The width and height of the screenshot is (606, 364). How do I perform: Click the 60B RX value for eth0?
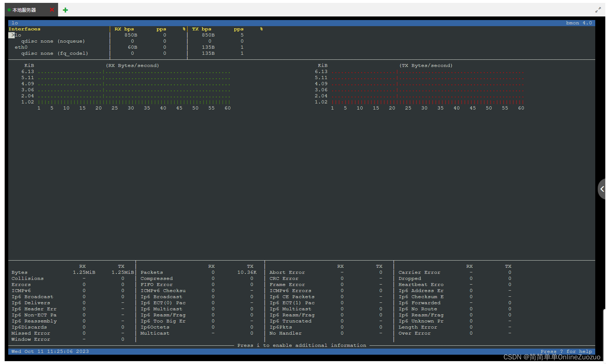point(133,47)
